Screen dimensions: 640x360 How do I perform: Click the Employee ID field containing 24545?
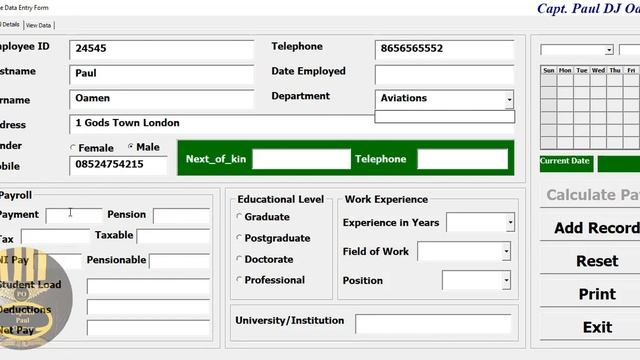[162, 49]
